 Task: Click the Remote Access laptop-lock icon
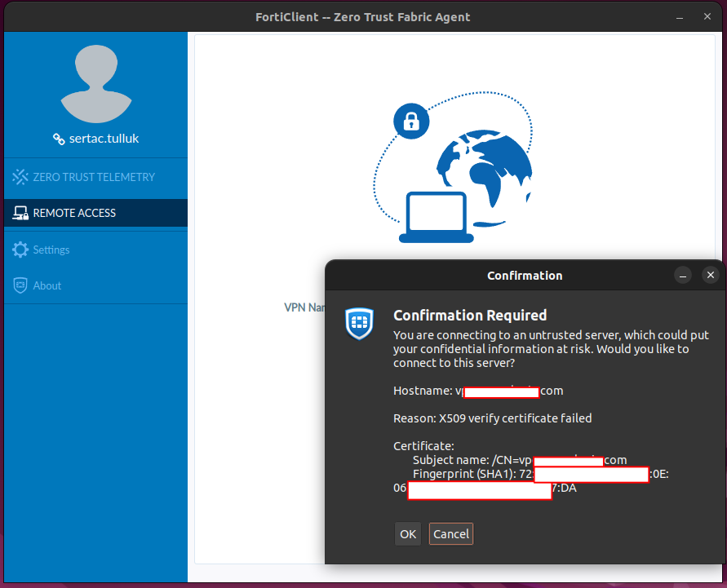pos(20,214)
